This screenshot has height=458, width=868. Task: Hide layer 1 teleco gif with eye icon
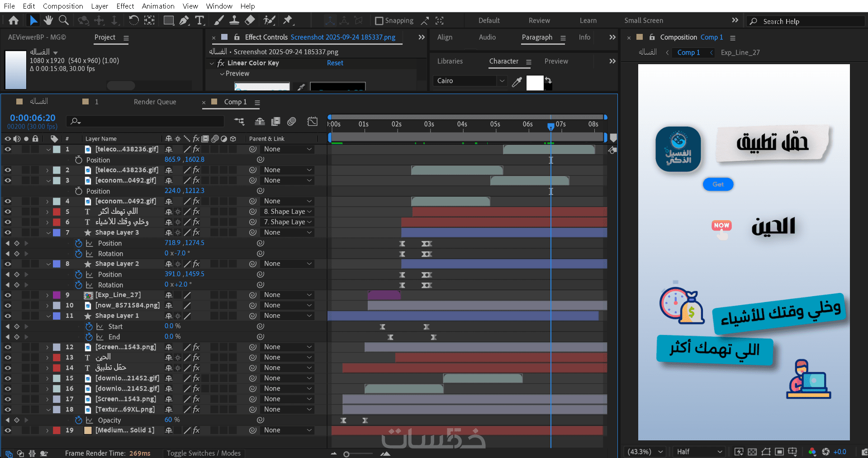pyautogui.click(x=8, y=149)
